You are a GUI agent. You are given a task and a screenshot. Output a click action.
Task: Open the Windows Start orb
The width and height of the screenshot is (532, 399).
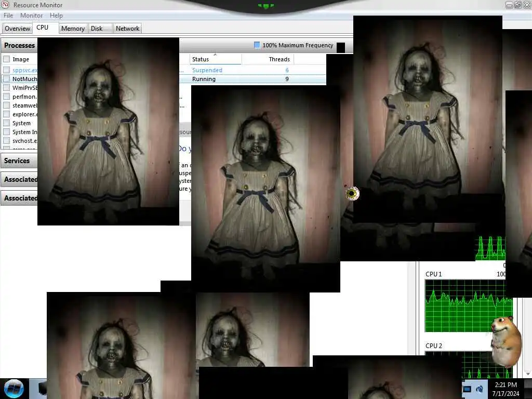point(14,389)
